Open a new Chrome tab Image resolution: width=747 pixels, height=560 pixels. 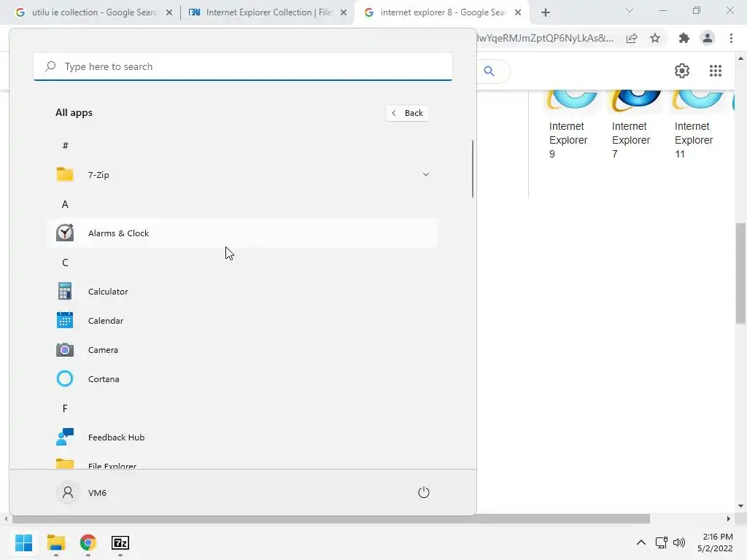point(546,13)
